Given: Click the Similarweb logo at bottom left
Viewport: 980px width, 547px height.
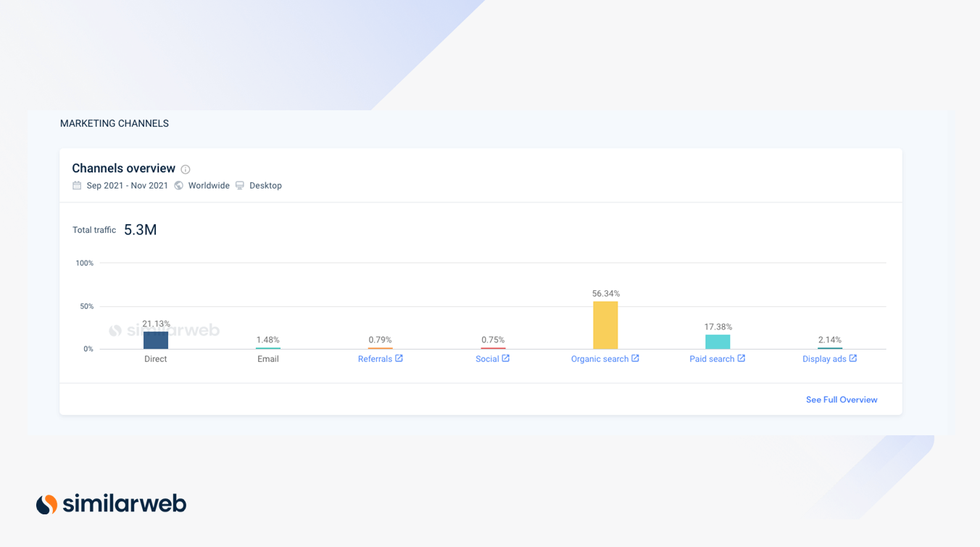Looking at the screenshot, I should (x=110, y=503).
